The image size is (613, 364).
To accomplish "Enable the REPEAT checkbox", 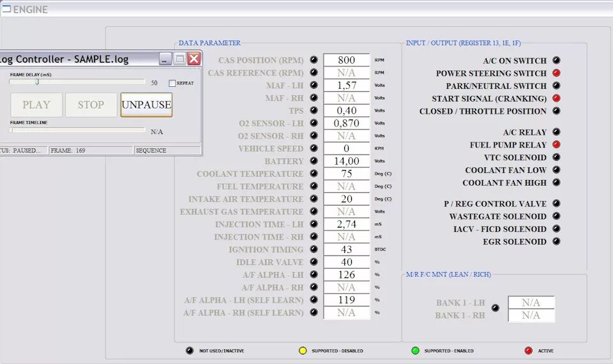I will (x=172, y=83).
